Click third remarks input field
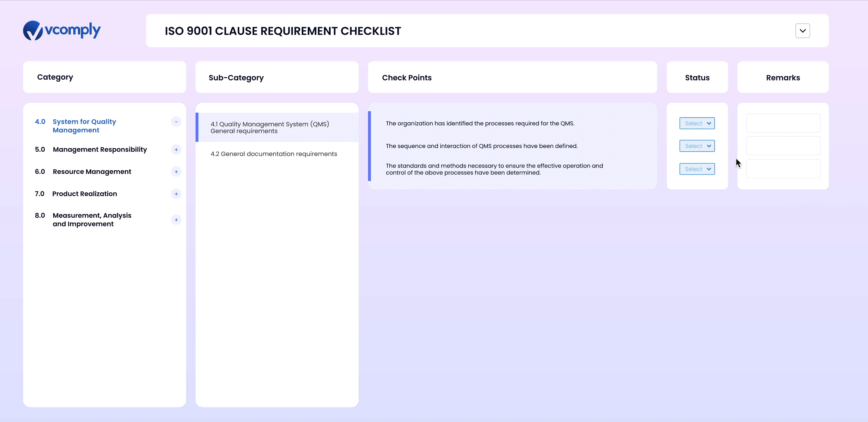Viewport: 868px width, 422px height. coord(783,168)
